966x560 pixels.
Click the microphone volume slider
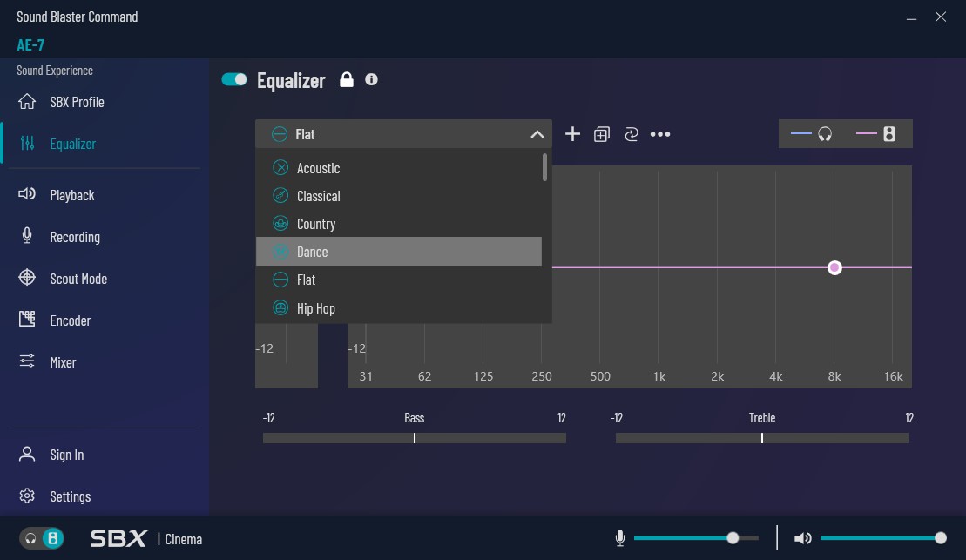[696, 538]
